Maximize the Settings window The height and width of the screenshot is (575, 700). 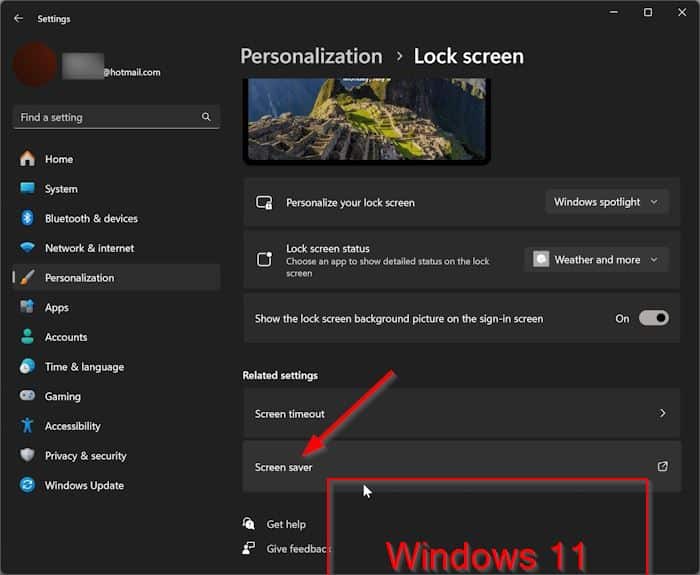(648, 12)
